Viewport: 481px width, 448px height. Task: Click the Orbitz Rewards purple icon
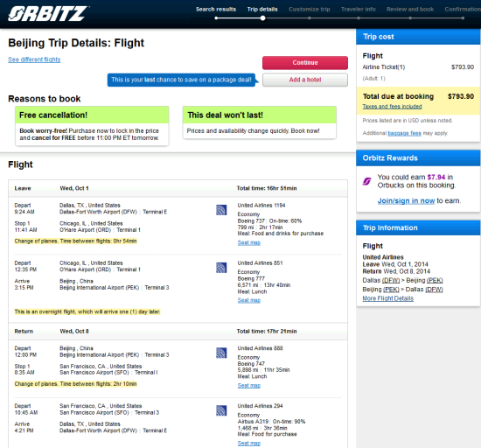[x=367, y=181]
